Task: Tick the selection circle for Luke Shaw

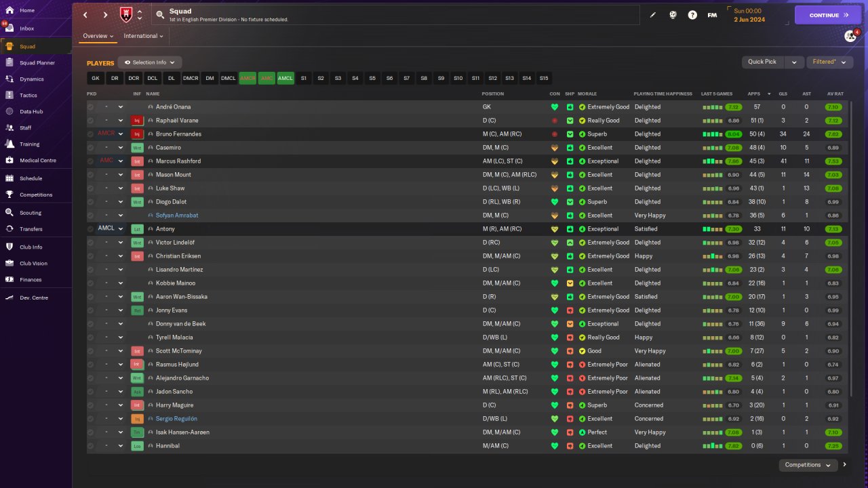Action: (x=91, y=188)
